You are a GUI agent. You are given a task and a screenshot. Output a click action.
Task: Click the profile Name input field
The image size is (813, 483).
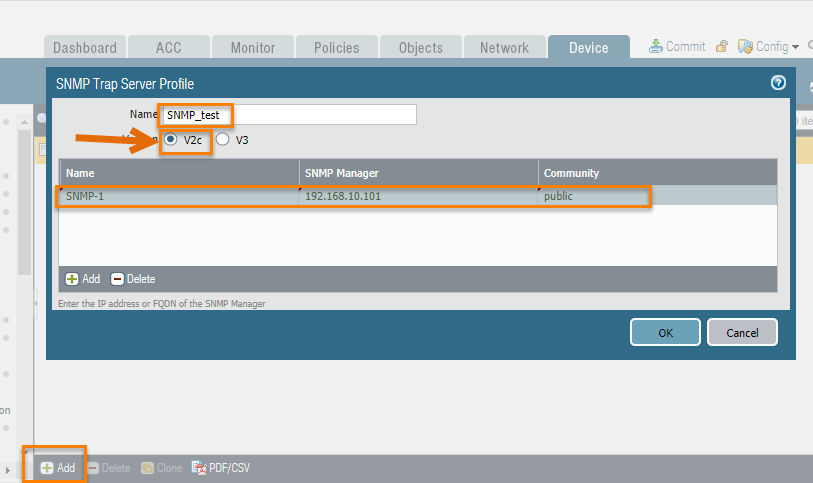tap(289, 115)
